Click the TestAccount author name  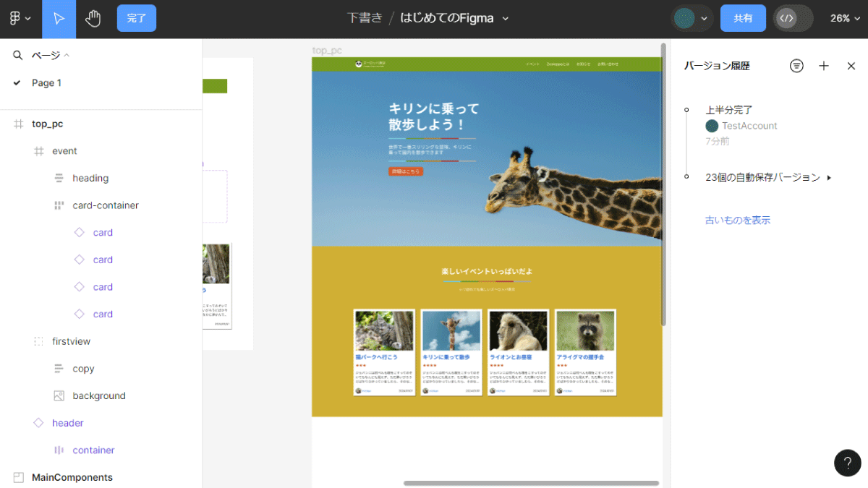tap(749, 126)
